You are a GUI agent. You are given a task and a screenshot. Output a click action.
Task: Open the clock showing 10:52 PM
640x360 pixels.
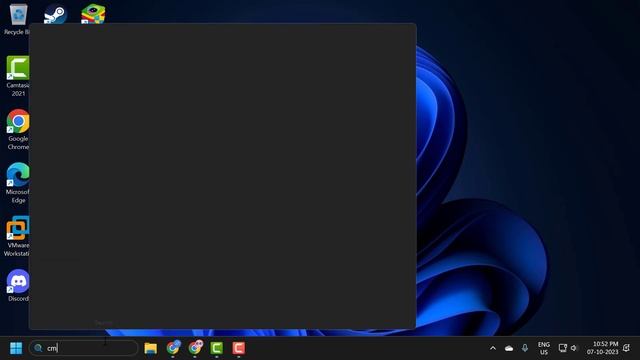pyautogui.click(x=602, y=348)
